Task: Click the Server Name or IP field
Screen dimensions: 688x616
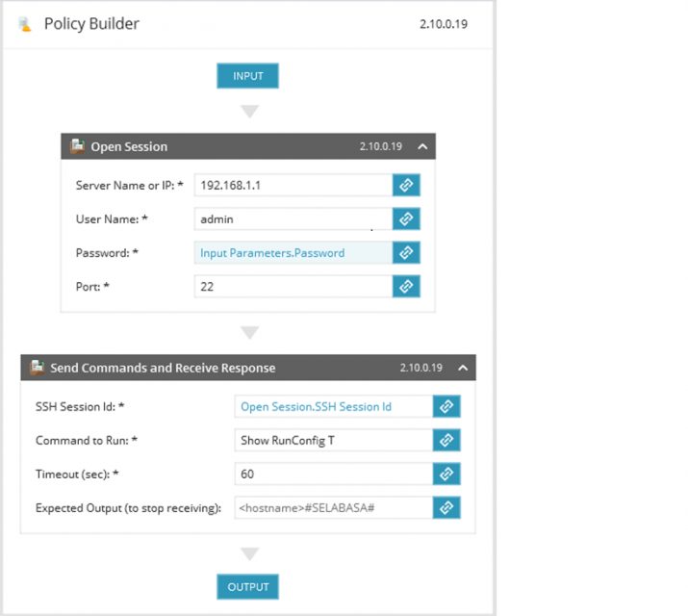Action: coord(293,185)
